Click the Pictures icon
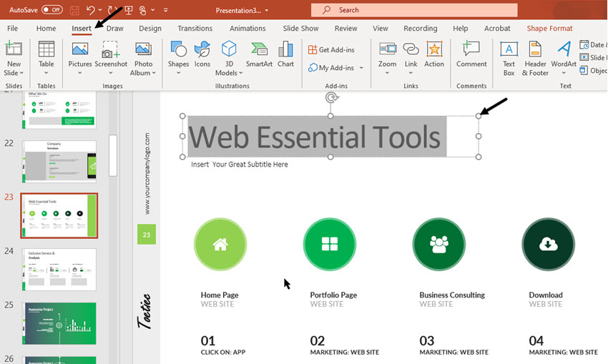The width and height of the screenshot is (608, 364). tap(80, 49)
